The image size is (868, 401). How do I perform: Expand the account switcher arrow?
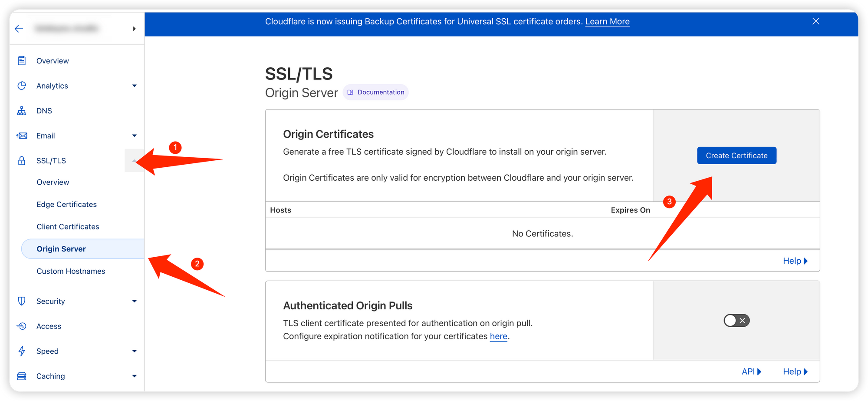[134, 29]
